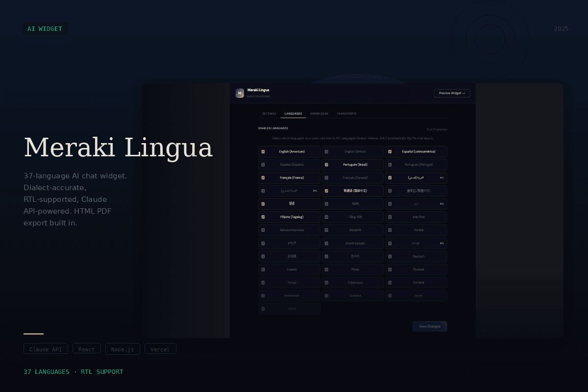Select the Deutsch language checkbox
The height and width of the screenshot is (392, 588).
pos(390,256)
